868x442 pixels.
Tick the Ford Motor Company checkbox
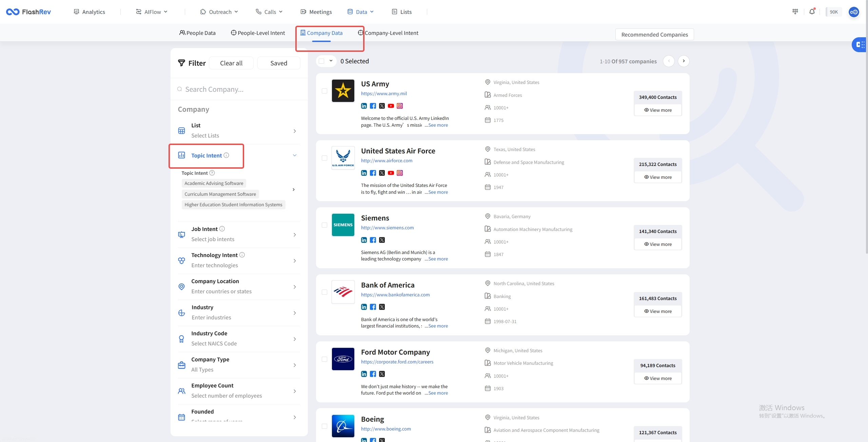[x=324, y=359]
